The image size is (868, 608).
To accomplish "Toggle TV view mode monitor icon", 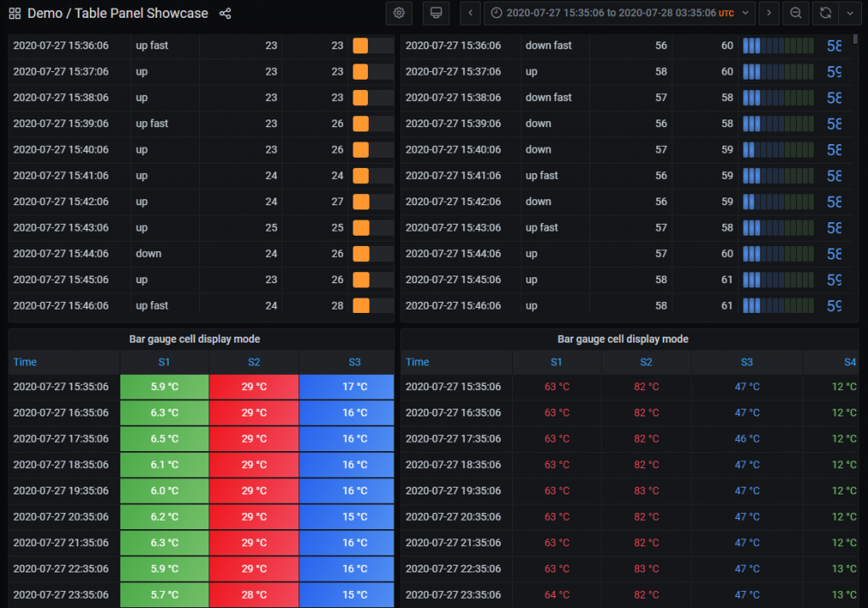I will [436, 14].
